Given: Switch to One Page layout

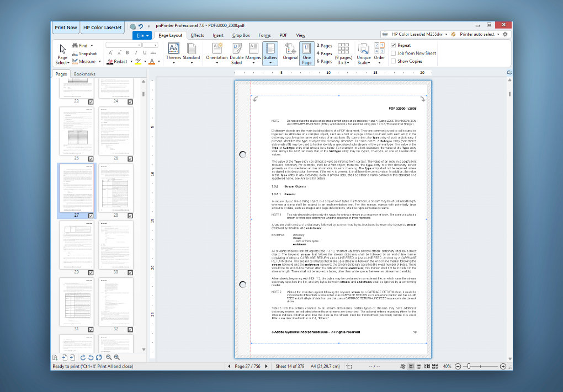Looking at the screenshot, I should (x=307, y=53).
